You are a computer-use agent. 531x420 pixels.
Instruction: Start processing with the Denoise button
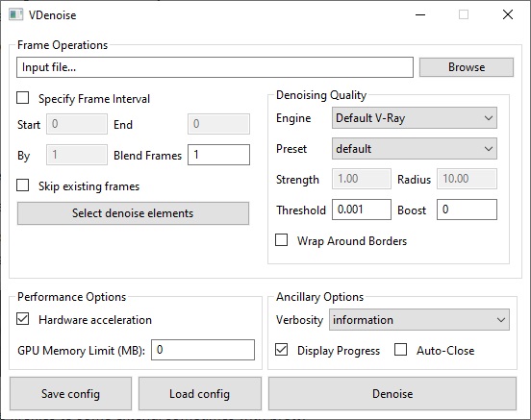pyautogui.click(x=392, y=394)
